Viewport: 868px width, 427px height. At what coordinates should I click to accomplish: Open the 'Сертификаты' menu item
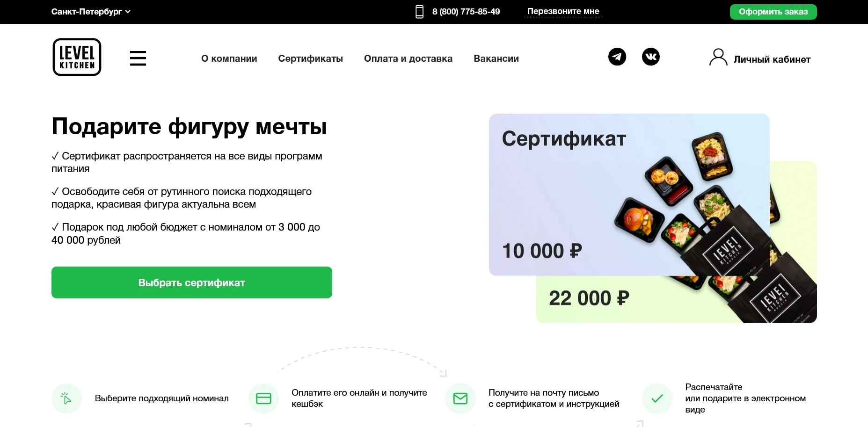311,58
